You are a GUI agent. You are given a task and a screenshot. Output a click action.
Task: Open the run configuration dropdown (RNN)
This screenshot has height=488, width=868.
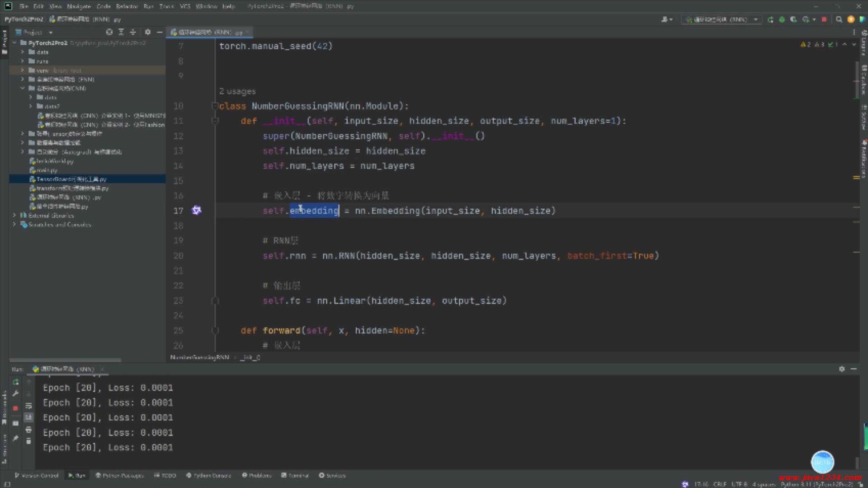pyautogui.click(x=722, y=19)
